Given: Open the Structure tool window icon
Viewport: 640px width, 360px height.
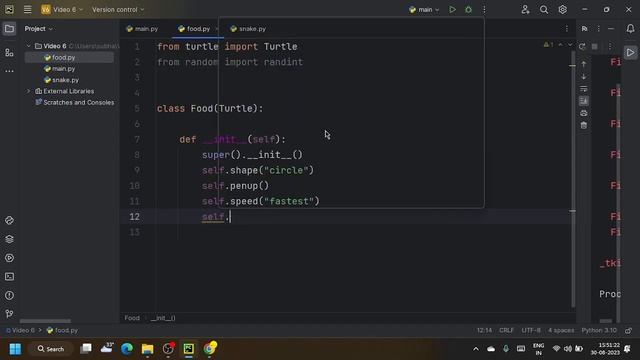Looking at the screenshot, I should tap(9, 53).
